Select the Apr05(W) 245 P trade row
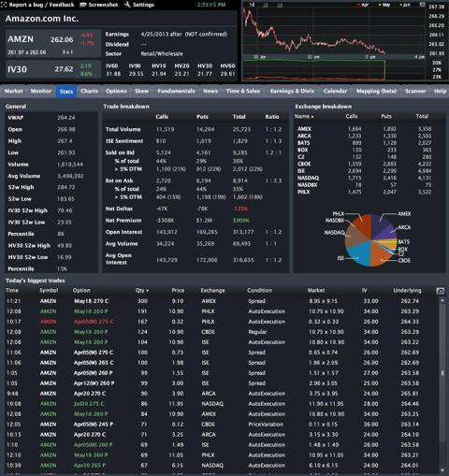Image resolution: width=449 pixels, height=476 pixels. click(x=220, y=425)
